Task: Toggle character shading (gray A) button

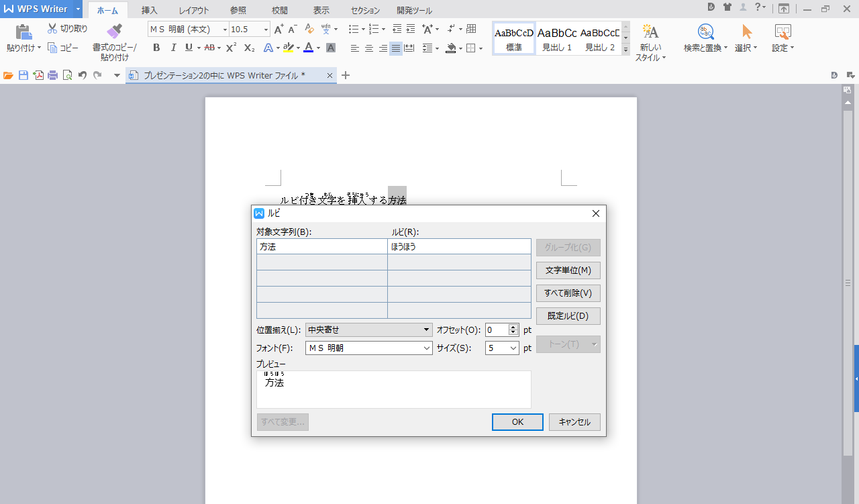Action: (x=331, y=48)
